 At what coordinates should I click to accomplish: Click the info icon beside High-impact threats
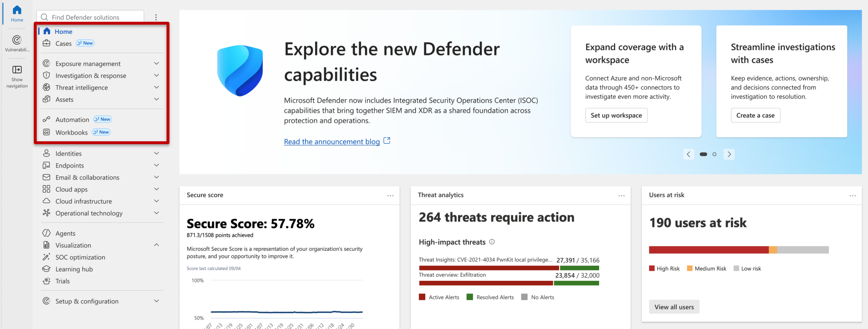click(x=492, y=242)
